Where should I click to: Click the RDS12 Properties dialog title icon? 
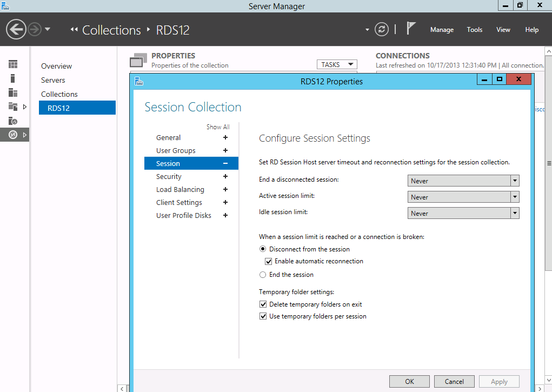[x=139, y=81]
